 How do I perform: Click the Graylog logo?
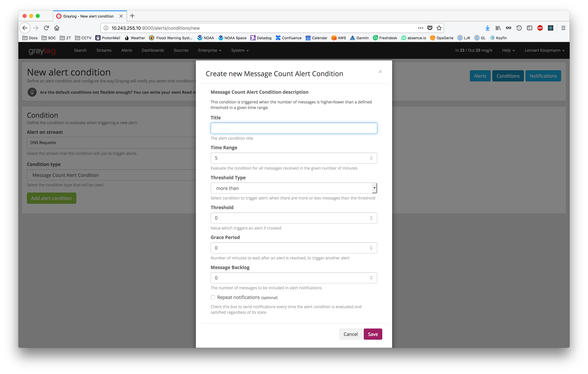click(x=42, y=51)
